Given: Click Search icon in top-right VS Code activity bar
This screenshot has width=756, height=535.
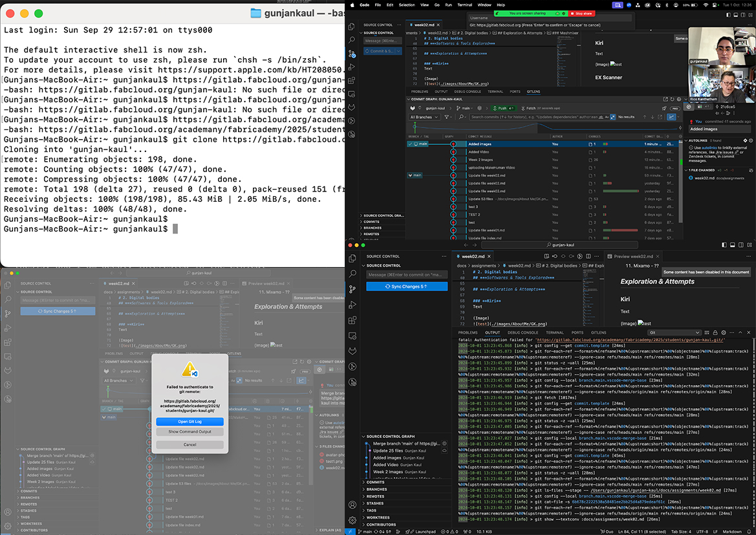Looking at the screenshot, I should tap(352, 40).
